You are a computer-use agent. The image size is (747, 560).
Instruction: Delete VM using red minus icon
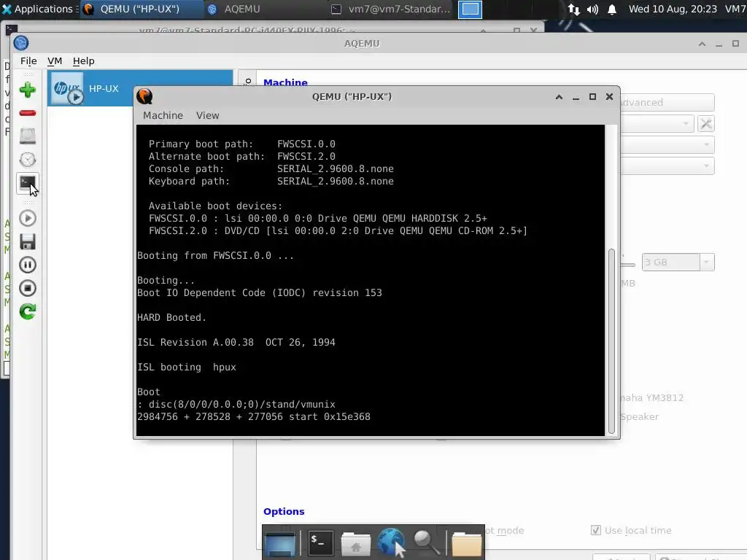[x=28, y=113]
